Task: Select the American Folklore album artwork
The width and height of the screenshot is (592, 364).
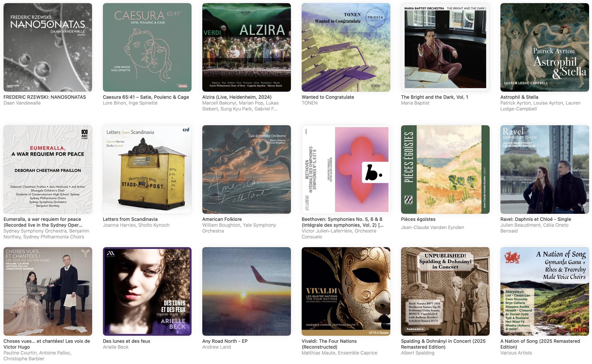Action: tap(246, 170)
